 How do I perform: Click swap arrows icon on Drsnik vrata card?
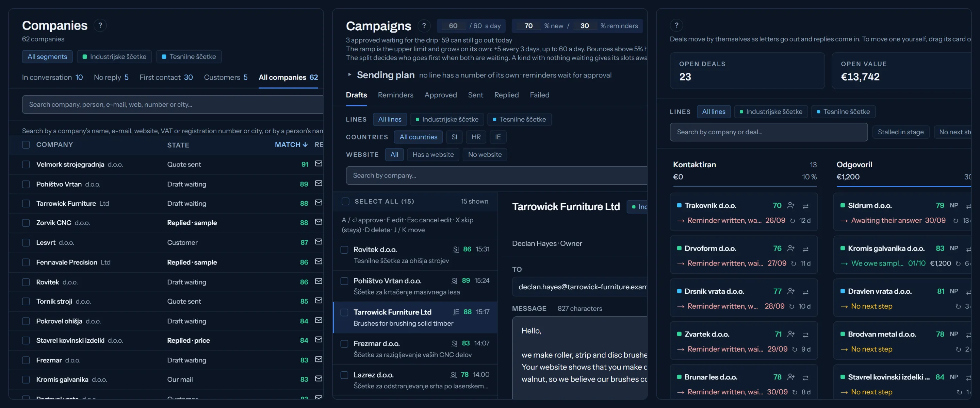[805, 292]
